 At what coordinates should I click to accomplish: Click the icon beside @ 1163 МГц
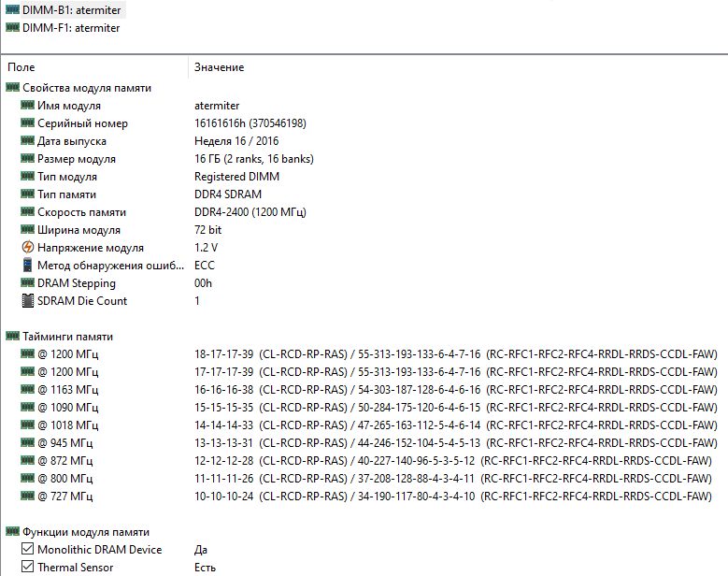(x=27, y=389)
